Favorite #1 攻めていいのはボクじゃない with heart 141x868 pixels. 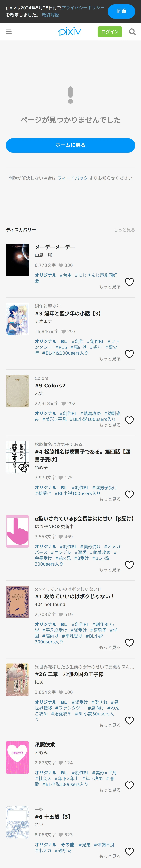click(x=130, y=643)
